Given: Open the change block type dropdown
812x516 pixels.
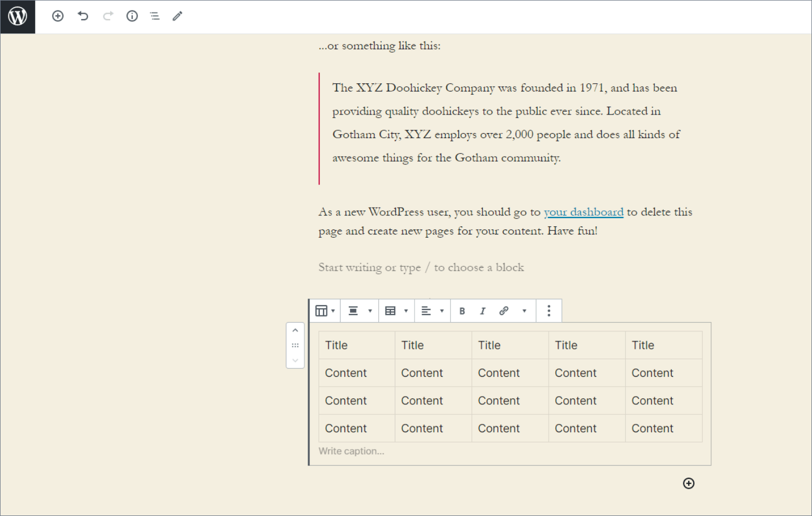Looking at the screenshot, I should [x=321, y=310].
